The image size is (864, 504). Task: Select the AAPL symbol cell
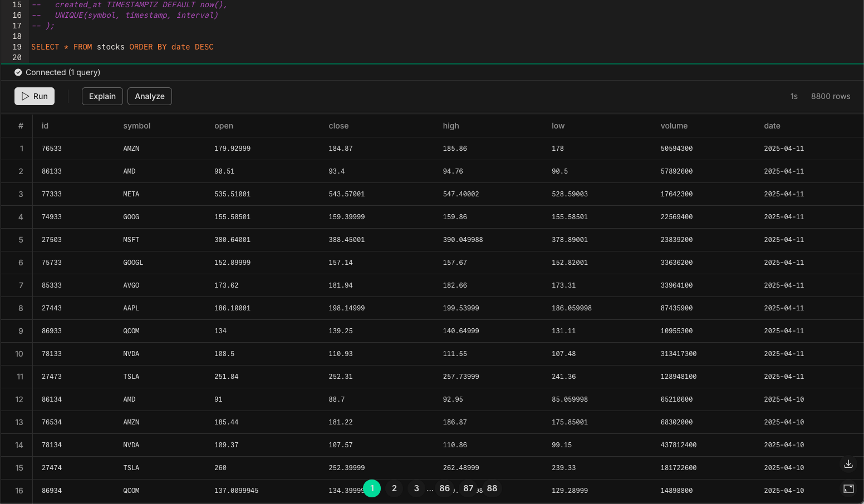tap(131, 308)
